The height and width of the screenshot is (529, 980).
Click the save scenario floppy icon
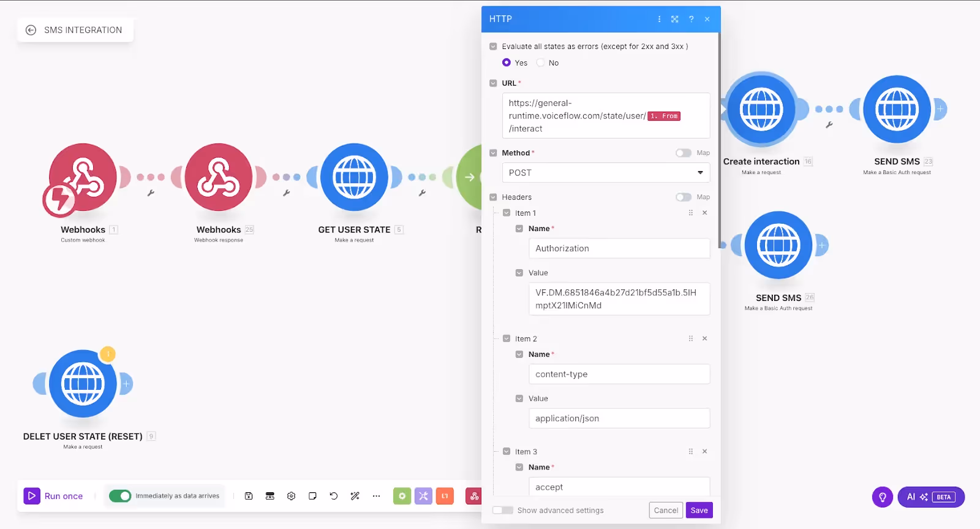pyautogui.click(x=249, y=496)
